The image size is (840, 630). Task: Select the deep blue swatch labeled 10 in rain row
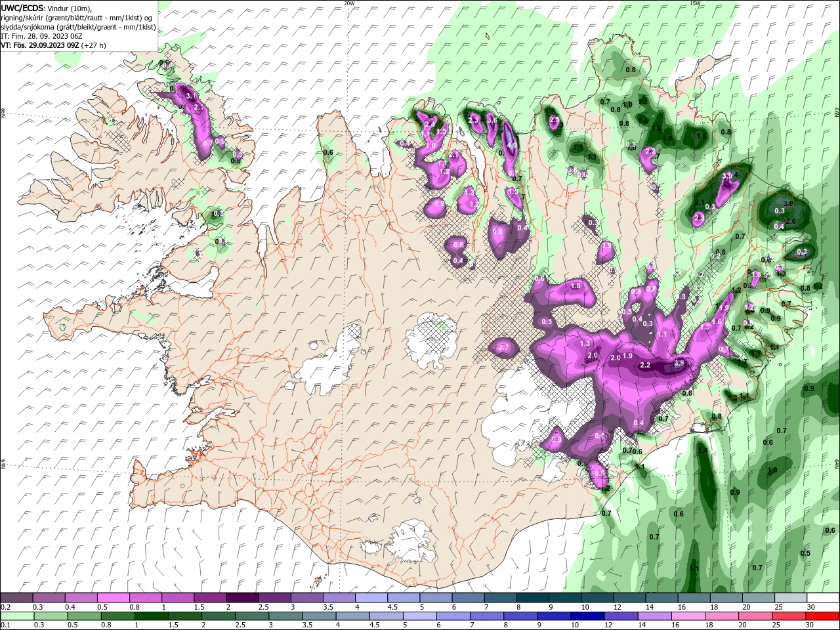pos(587,616)
